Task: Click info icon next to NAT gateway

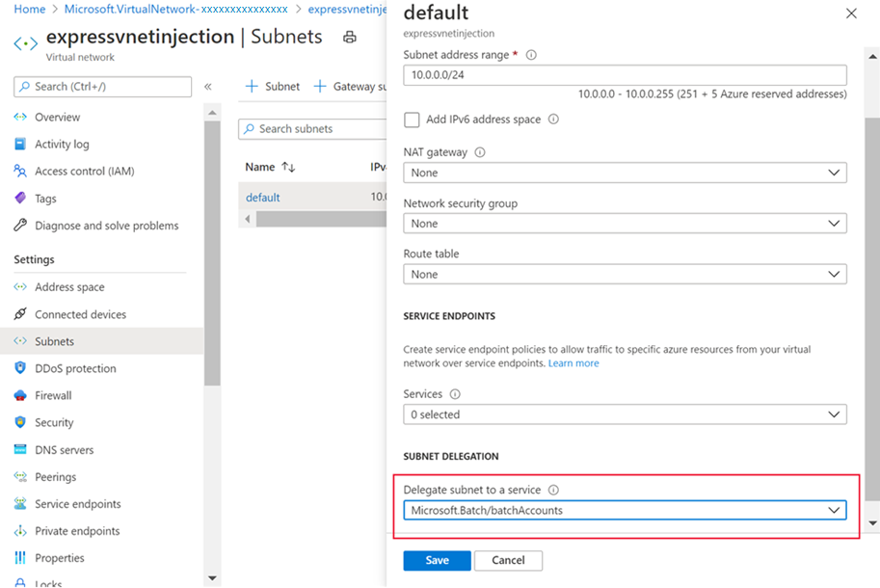Action: [x=480, y=152]
